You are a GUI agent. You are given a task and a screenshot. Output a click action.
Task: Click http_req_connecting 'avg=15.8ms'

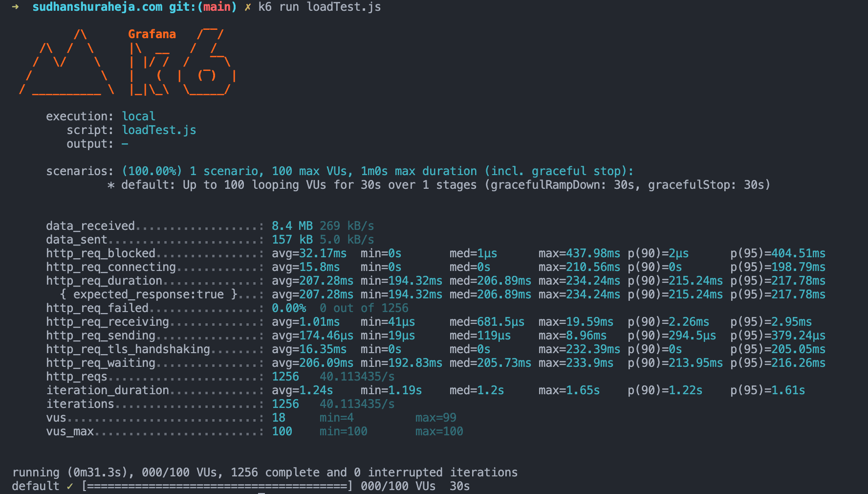[x=305, y=267]
